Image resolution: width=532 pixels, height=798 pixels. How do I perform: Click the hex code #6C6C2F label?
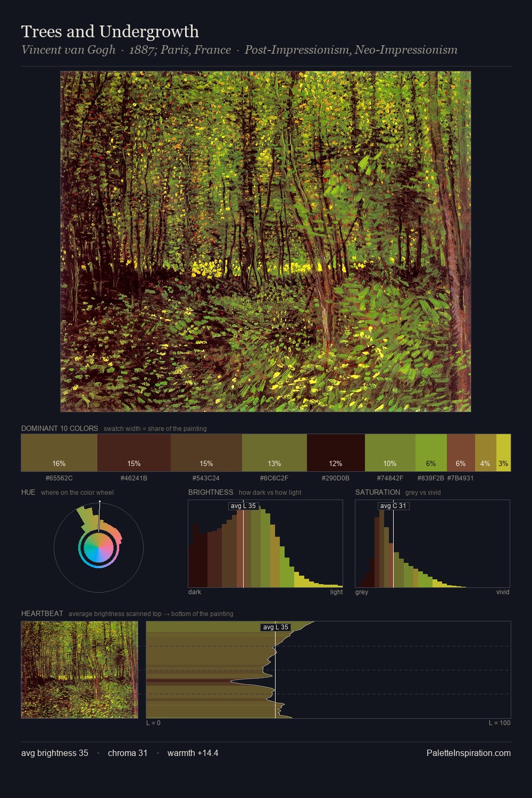coord(275,478)
